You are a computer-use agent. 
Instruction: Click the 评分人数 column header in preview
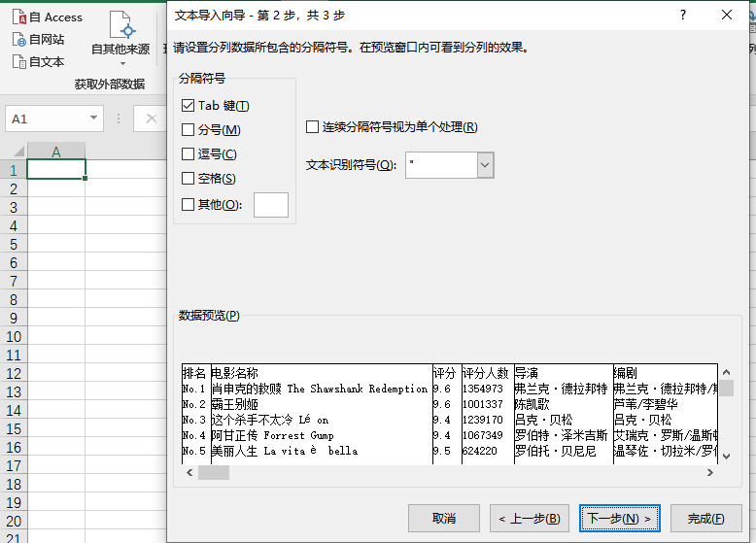(x=486, y=373)
